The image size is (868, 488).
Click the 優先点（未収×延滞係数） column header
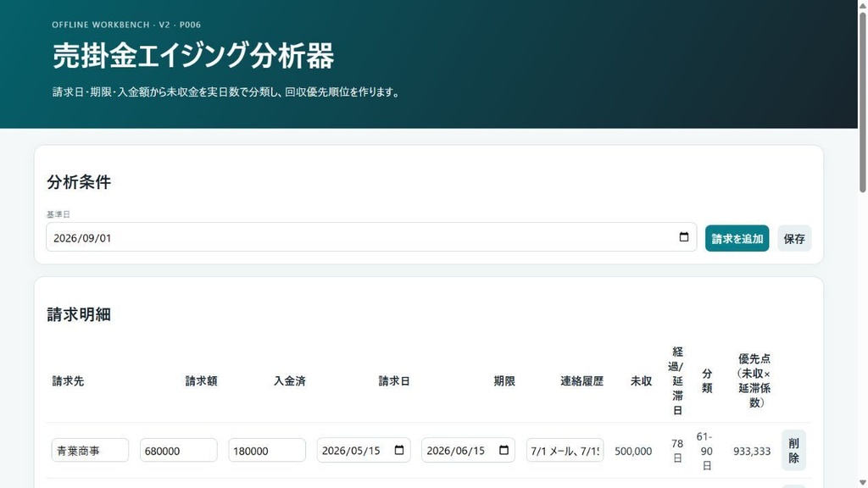click(754, 381)
